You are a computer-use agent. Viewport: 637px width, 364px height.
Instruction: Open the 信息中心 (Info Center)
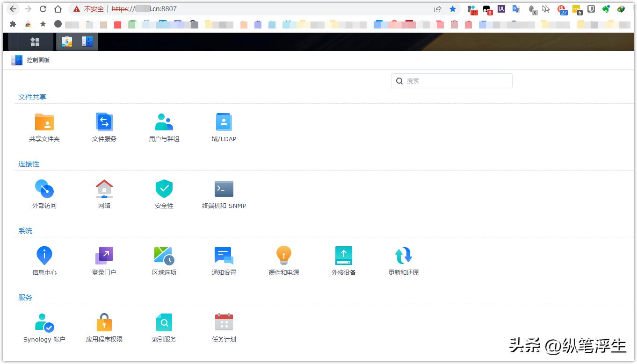coord(44,259)
